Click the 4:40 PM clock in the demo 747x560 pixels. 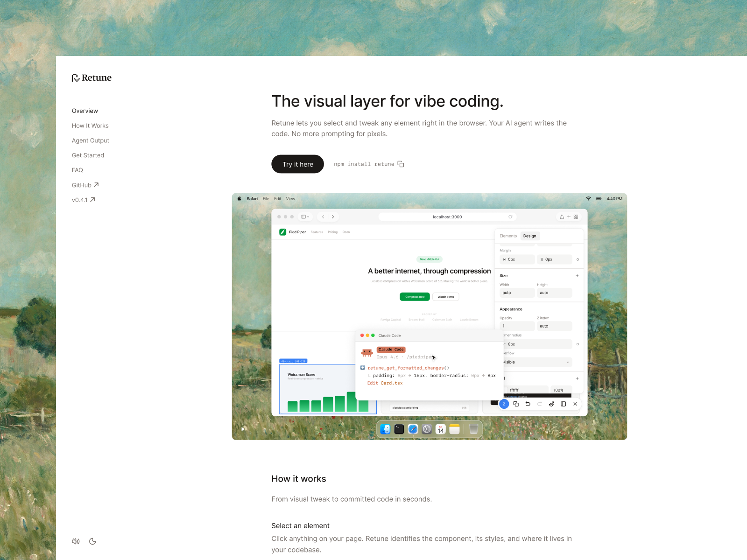click(x=614, y=199)
